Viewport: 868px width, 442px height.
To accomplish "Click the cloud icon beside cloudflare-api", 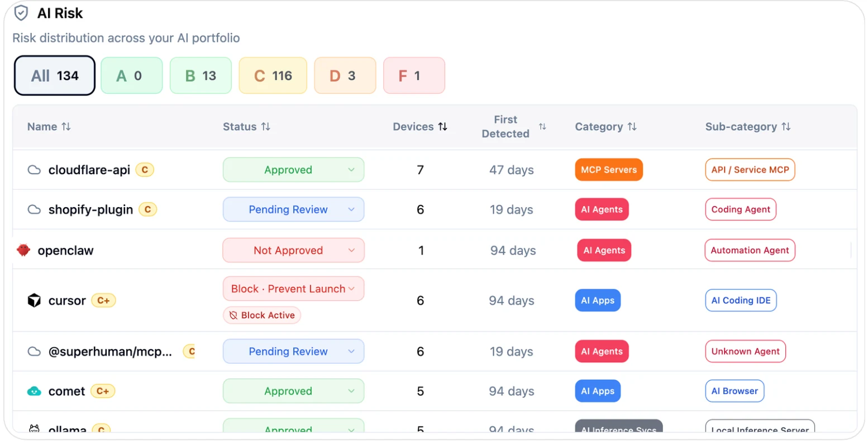I will (34, 170).
